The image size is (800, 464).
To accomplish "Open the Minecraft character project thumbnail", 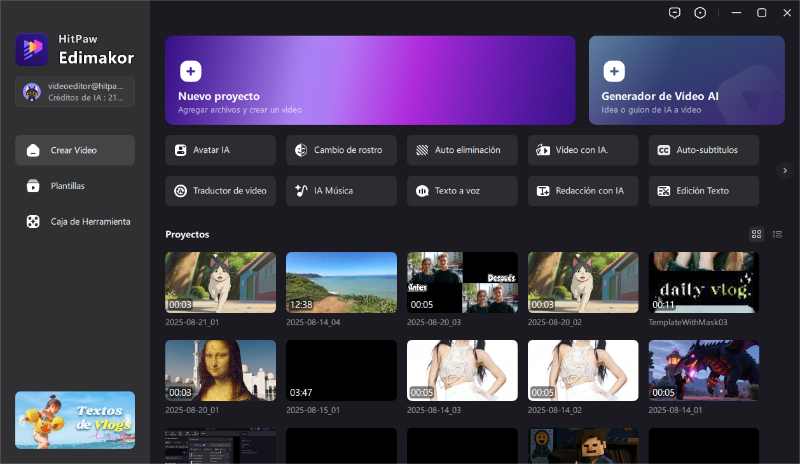I will click(583, 446).
